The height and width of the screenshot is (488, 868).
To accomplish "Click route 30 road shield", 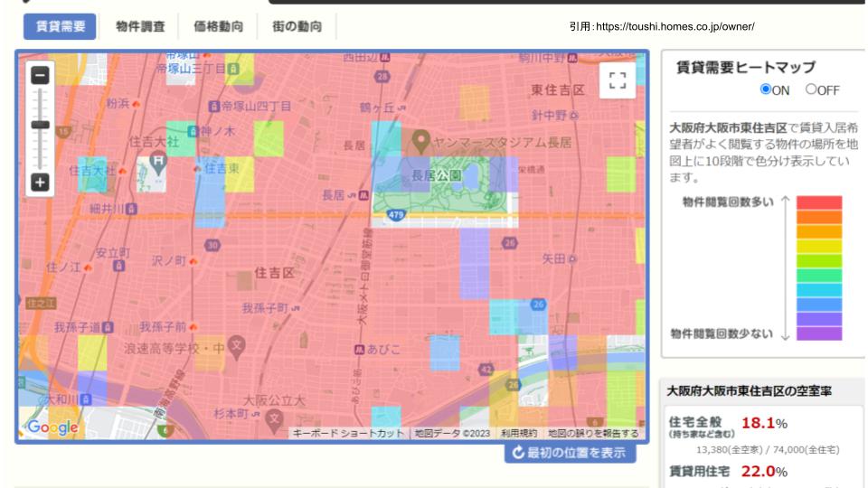I will (x=212, y=245).
